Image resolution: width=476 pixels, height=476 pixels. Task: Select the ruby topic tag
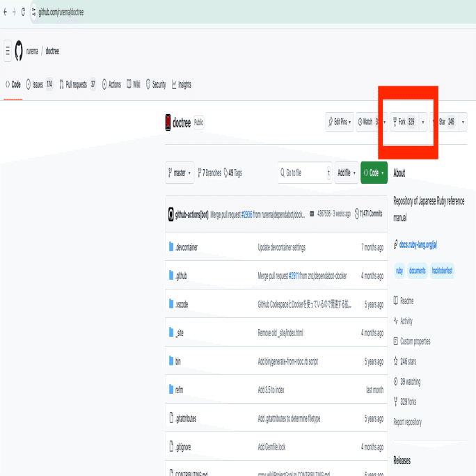point(399,271)
